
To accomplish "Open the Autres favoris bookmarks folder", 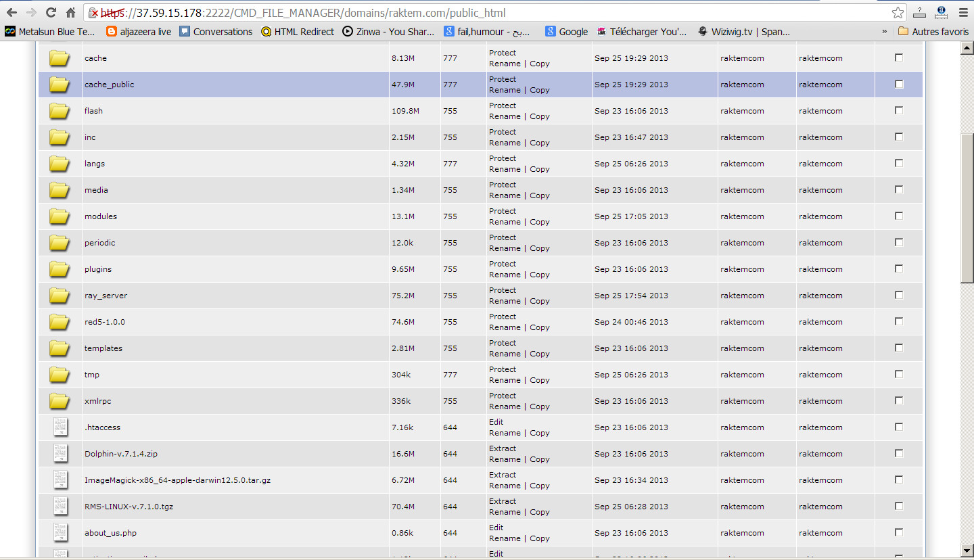I will (933, 31).
